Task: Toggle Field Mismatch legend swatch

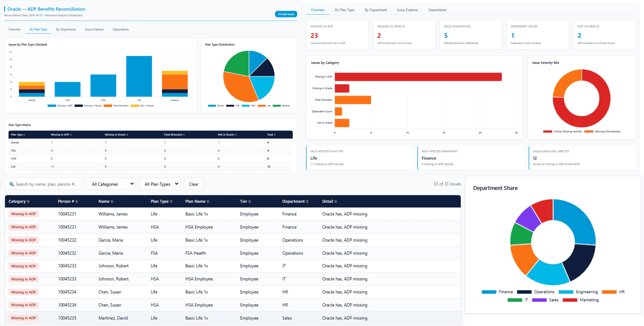Action: pyautogui.click(x=108, y=106)
